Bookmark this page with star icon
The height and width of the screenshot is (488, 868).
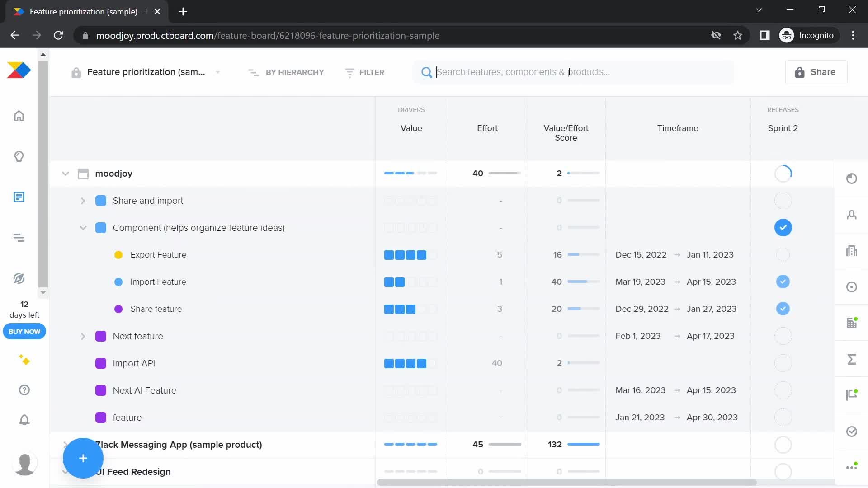click(738, 35)
